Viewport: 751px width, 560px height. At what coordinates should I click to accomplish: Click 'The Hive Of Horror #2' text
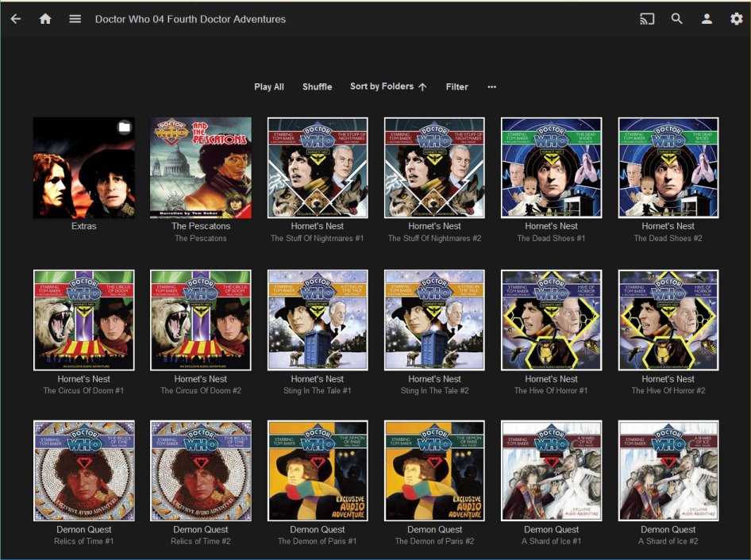coord(668,390)
